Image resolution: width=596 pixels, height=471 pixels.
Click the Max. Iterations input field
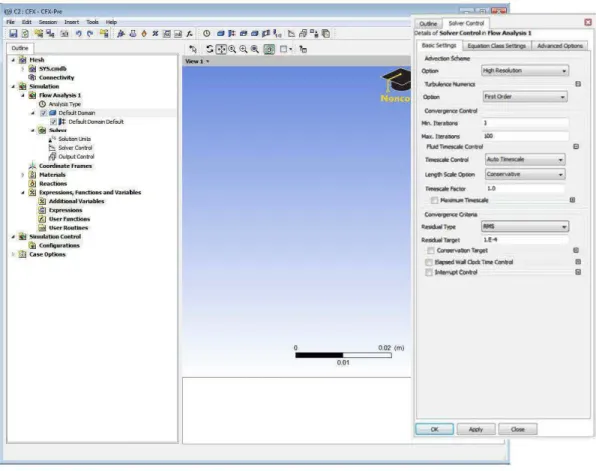tap(525, 136)
